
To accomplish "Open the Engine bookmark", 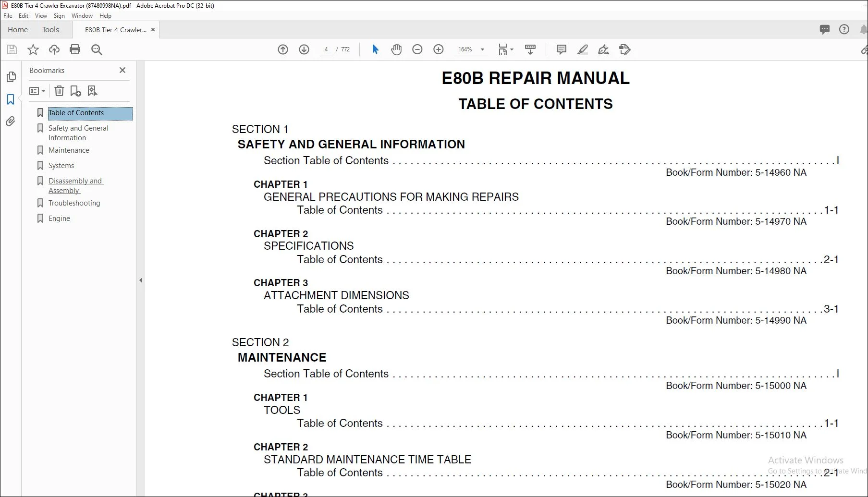I will 59,218.
